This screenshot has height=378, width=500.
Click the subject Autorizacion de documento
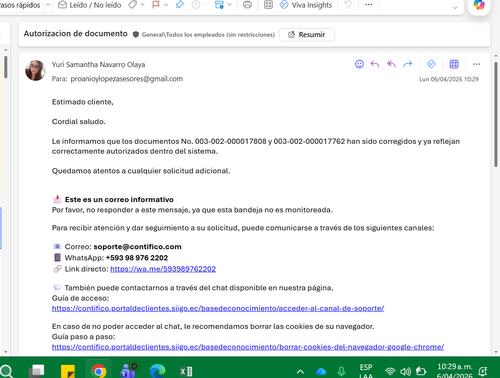(x=76, y=34)
